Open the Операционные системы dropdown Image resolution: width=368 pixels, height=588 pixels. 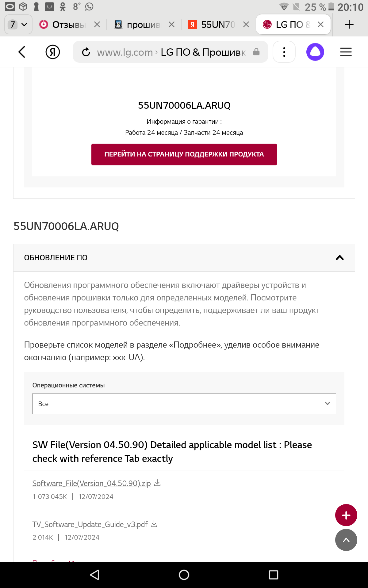pos(184,404)
